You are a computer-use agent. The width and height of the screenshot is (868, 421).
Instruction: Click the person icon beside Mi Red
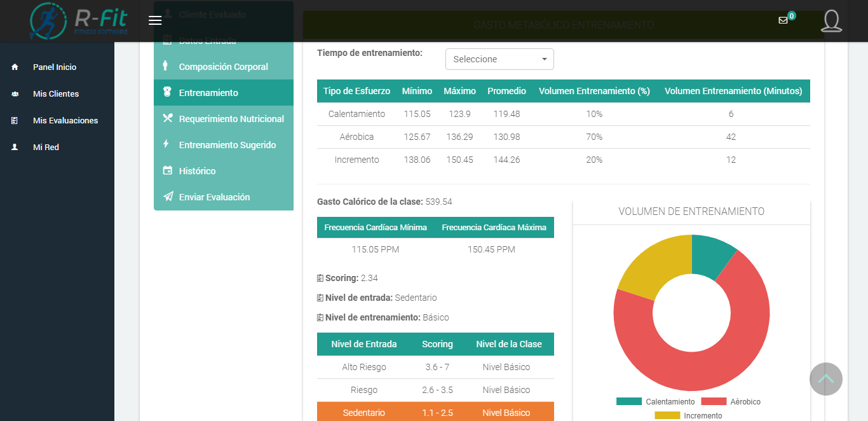point(15,148)
